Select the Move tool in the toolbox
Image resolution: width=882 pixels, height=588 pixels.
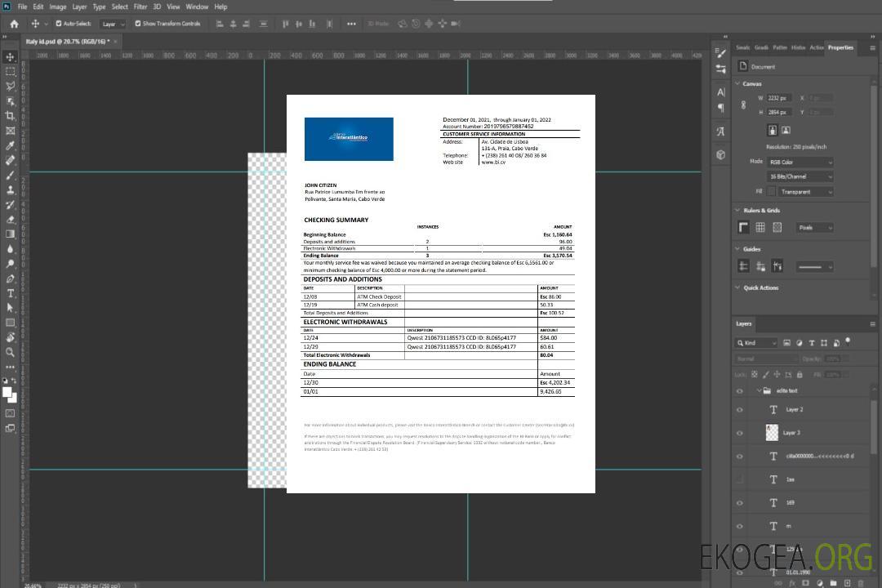tap(11, 56)
